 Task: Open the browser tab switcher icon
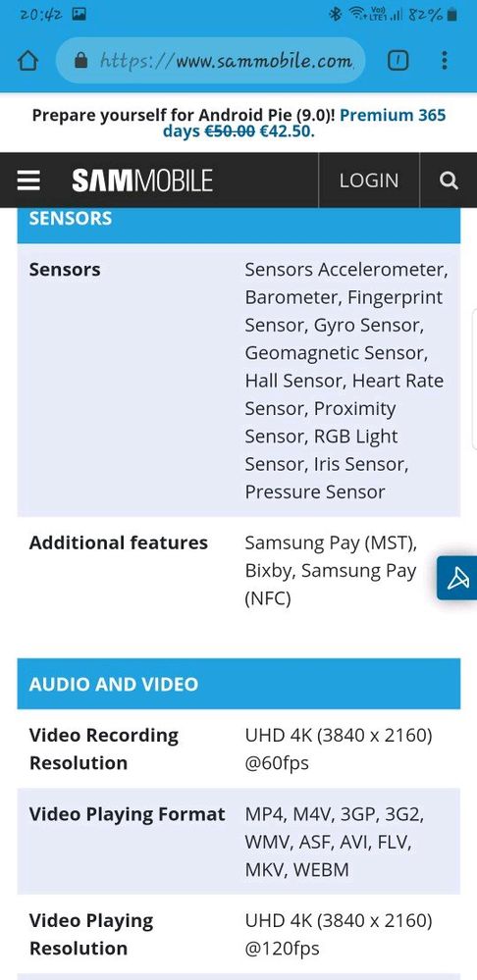point(398,60)
